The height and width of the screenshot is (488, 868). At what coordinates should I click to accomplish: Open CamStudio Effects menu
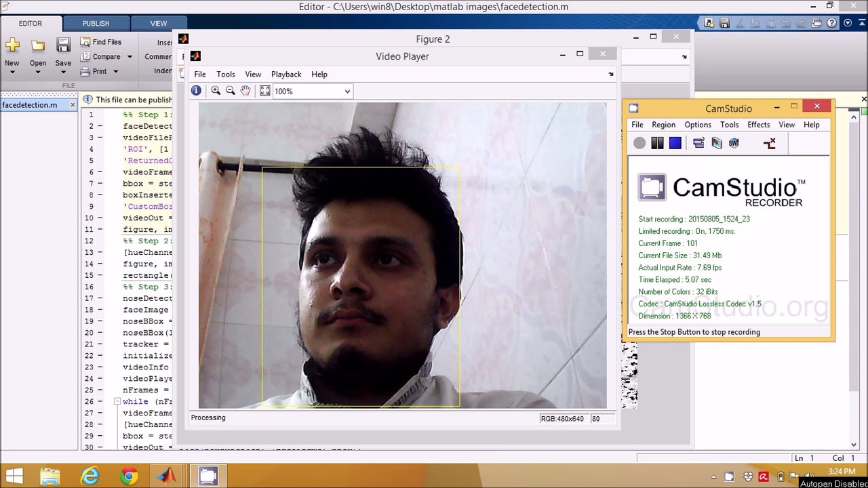759,125
